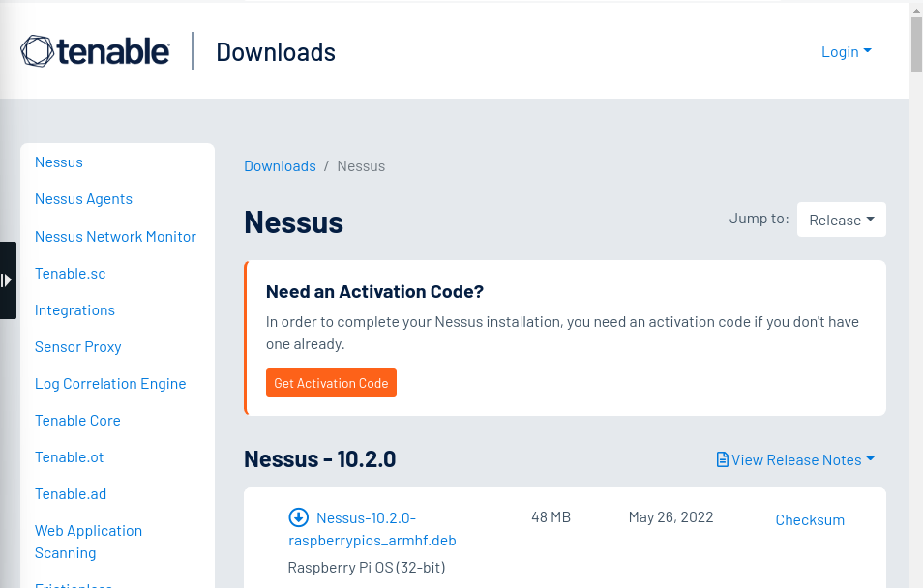Open the Tenable.sc downloads page
Viewport: 923px width, 588px height.
[x=70, y=273]
